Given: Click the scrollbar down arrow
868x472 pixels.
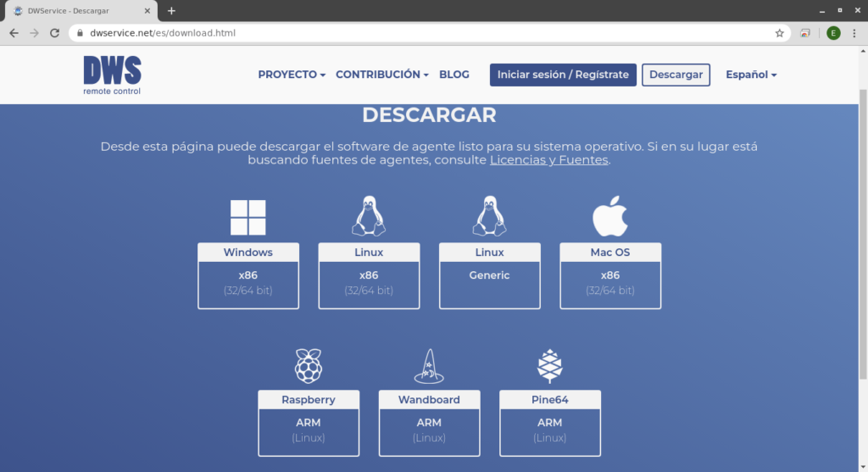Looking at the screenshot, I should click(863, 468).
